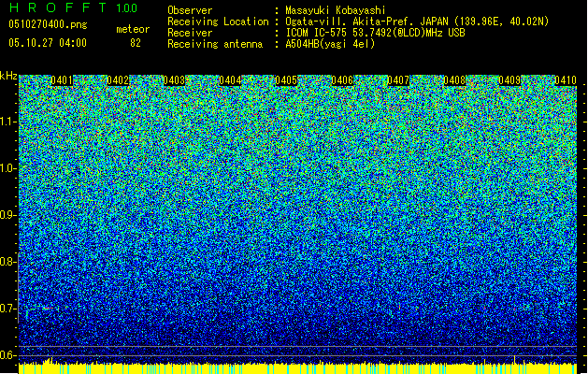The image size is (588, 374).
Task: Click the 1.0 kHz axis label
Action: (7, 169)
